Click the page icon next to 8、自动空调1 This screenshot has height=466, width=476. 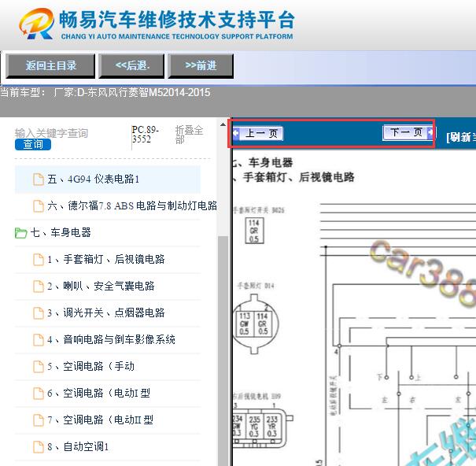(39, 446)
